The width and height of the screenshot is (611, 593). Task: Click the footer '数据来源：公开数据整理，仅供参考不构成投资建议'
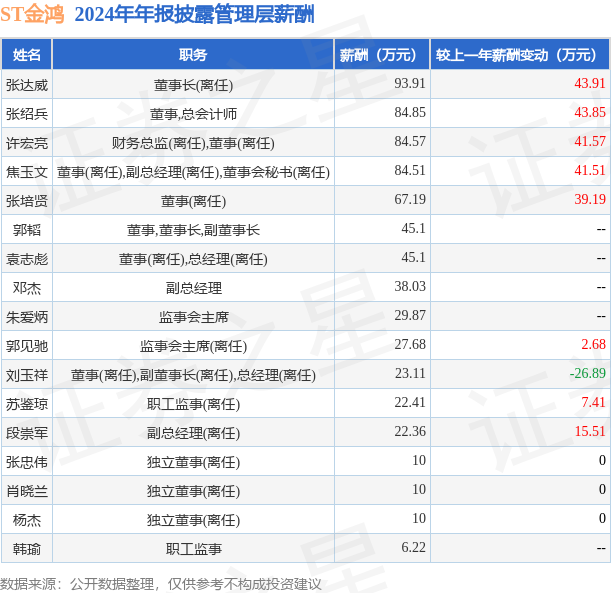[x=161, y=584]
